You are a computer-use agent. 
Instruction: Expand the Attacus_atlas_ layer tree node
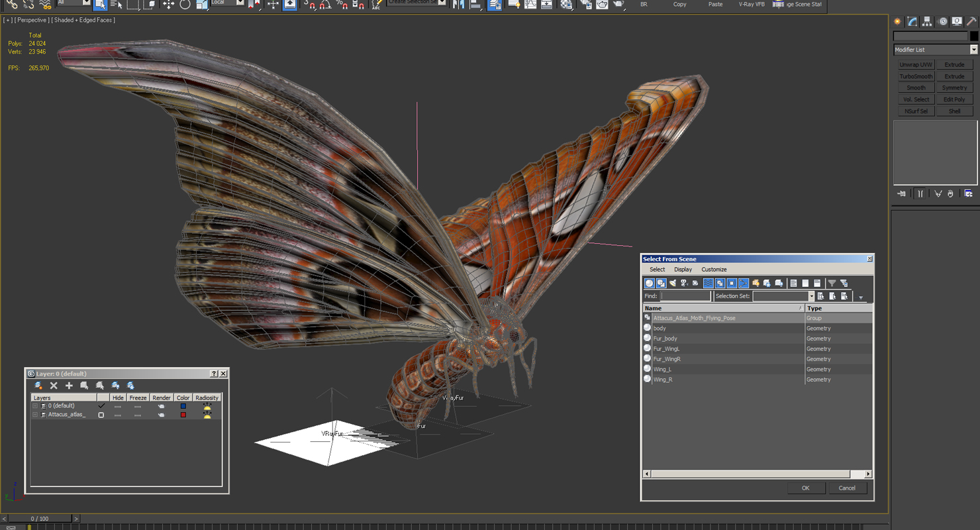[x=35, y=415]
